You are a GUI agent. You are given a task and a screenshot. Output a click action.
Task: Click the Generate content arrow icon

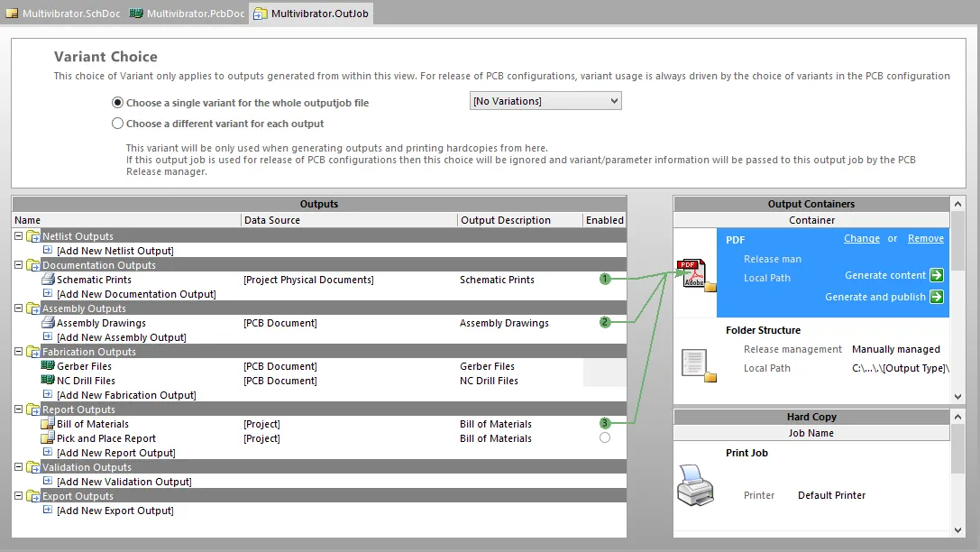(936, 275)
